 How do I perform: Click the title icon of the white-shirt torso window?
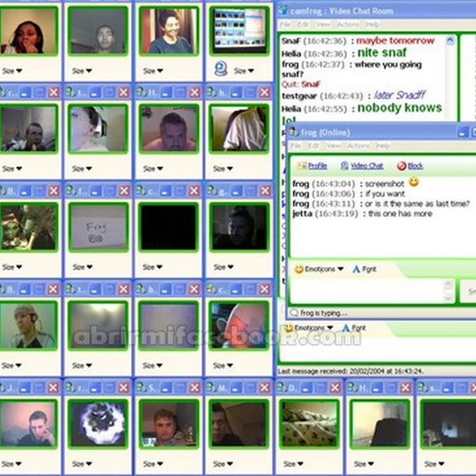(x=211, y=92)
